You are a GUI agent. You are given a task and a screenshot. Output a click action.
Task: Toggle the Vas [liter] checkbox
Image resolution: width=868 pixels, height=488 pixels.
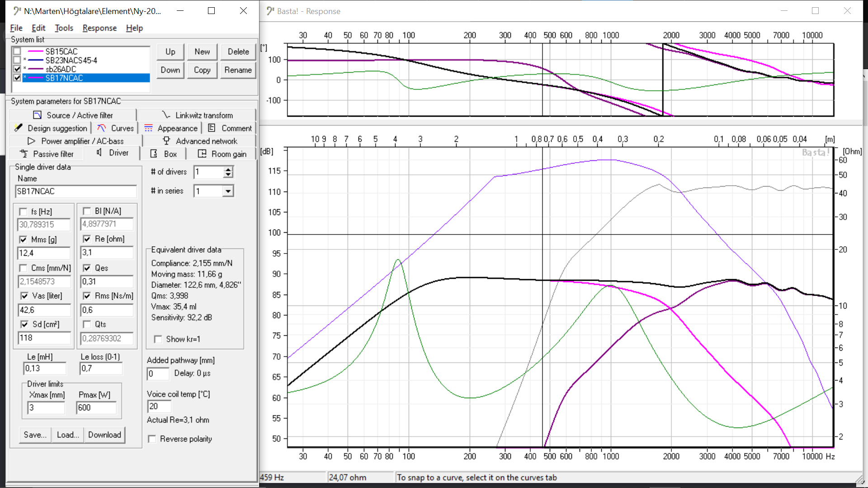coord(24,296)
